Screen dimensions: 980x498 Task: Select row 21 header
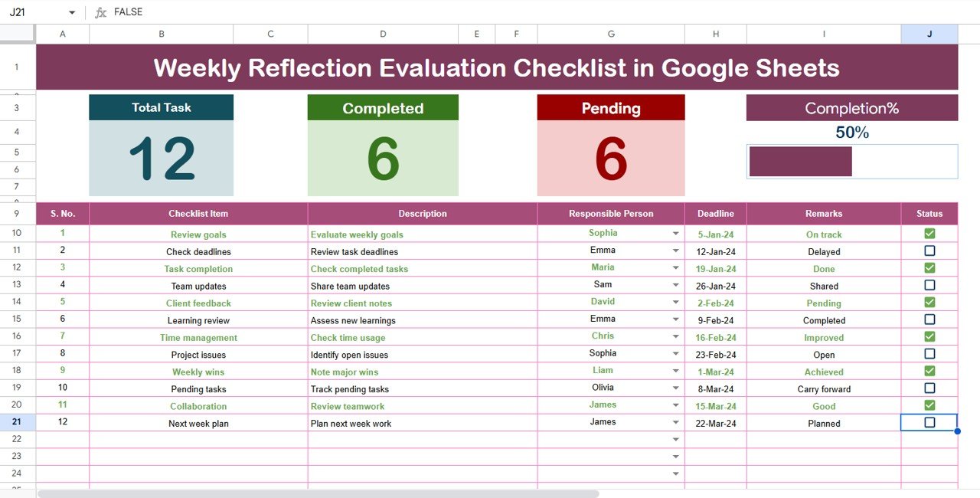click(x=18, y=423)
